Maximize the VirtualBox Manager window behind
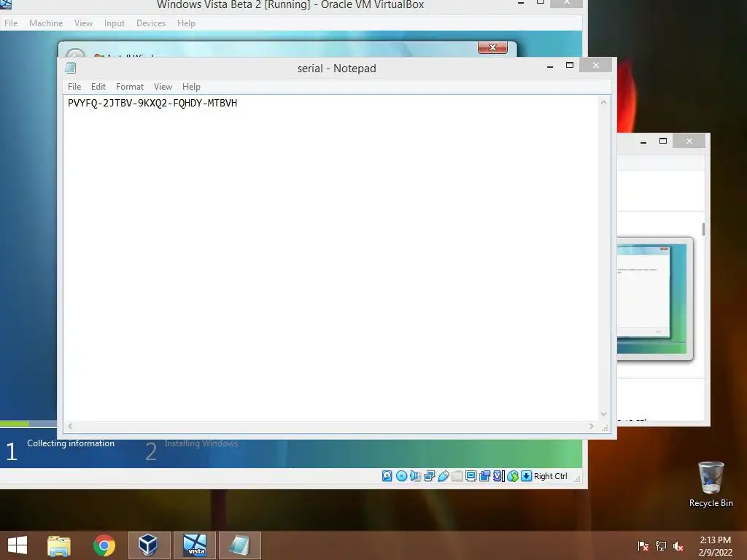The height and width of the screenshot is (560, 747). click(x=662, y=141)
